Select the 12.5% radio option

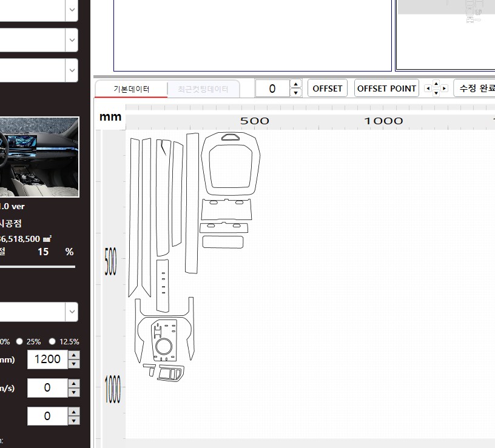(53, 341)
